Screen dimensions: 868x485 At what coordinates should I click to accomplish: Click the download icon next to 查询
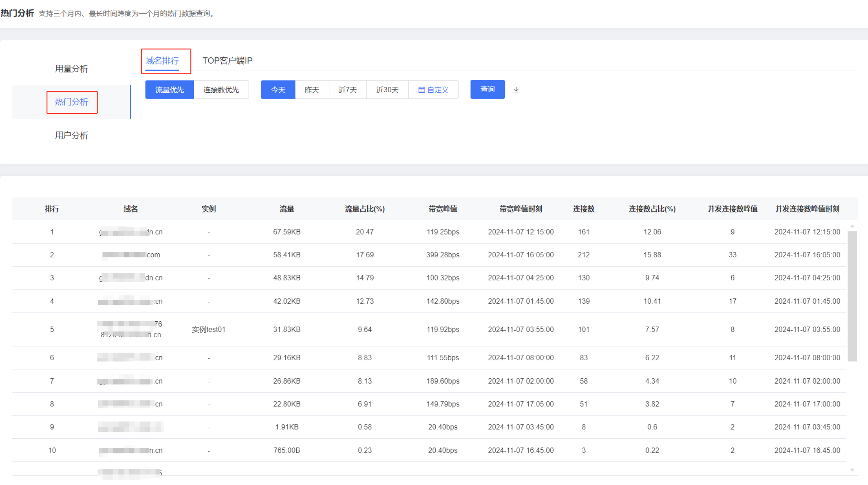[516, 90]
